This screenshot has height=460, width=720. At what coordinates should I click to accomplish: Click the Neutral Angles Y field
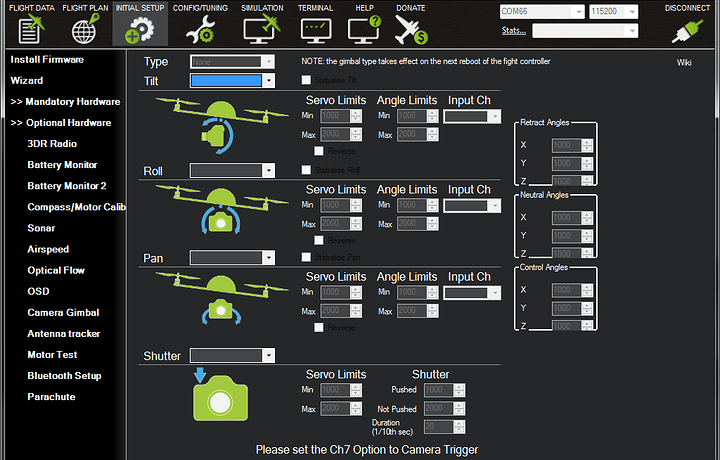572,236
